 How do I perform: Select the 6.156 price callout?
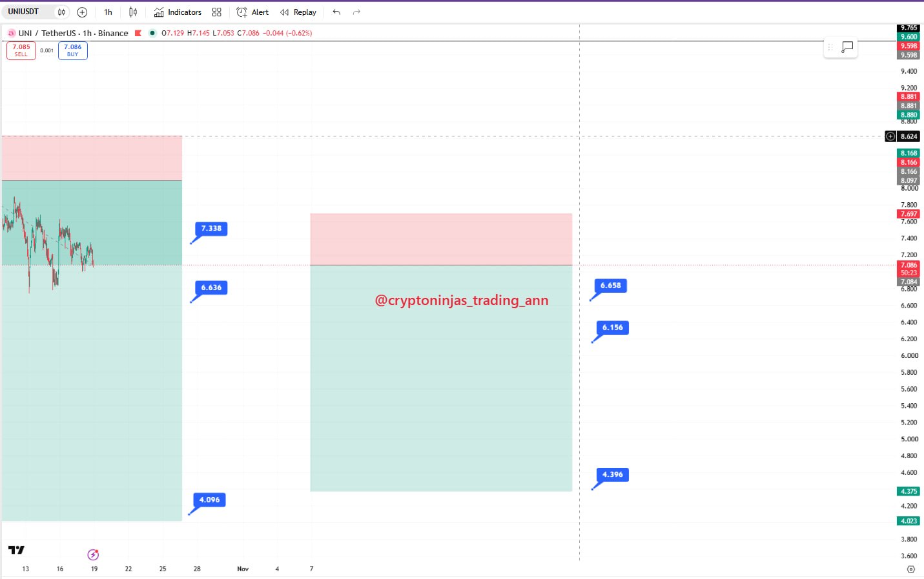(x=613, y=328)
